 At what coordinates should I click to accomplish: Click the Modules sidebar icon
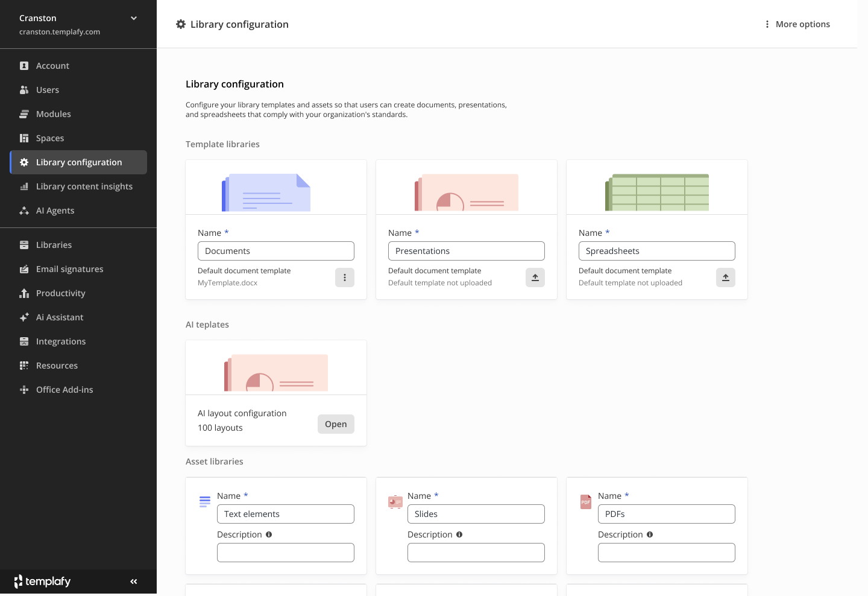pos(24,114)
